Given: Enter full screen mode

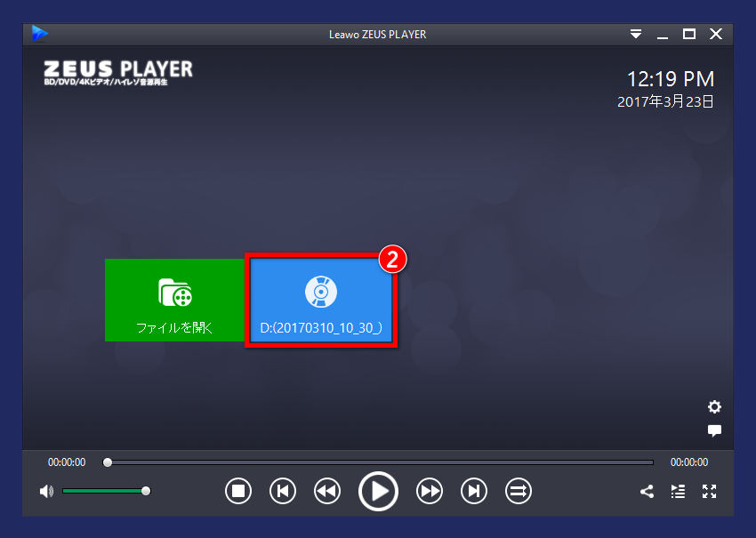Looking at the screenshot, I should (709, 491).
